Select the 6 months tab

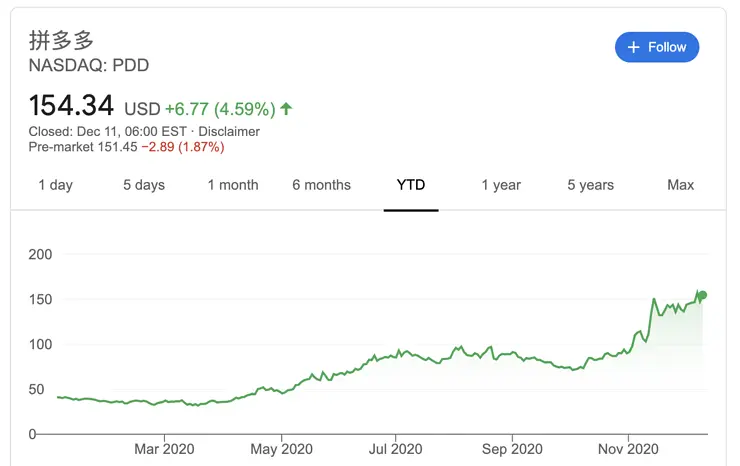point(322,185)
